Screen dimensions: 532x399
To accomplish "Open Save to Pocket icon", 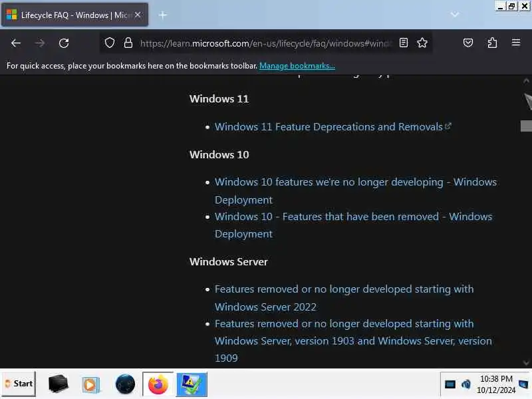I will 468,43.
